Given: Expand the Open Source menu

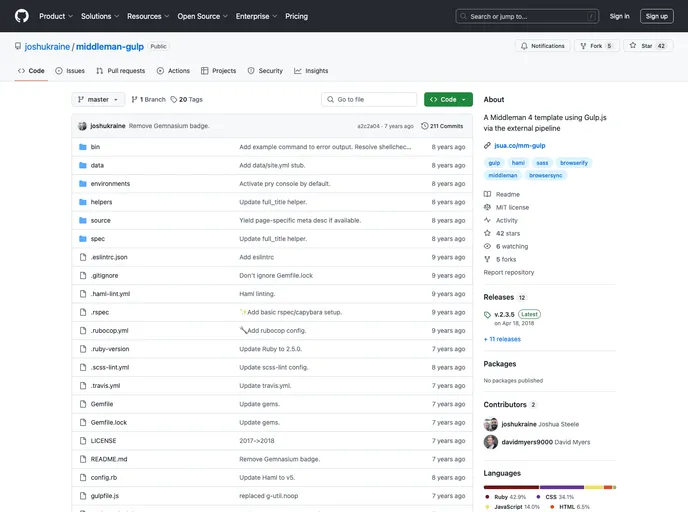Looking at the screenshot, I should 202,16.
